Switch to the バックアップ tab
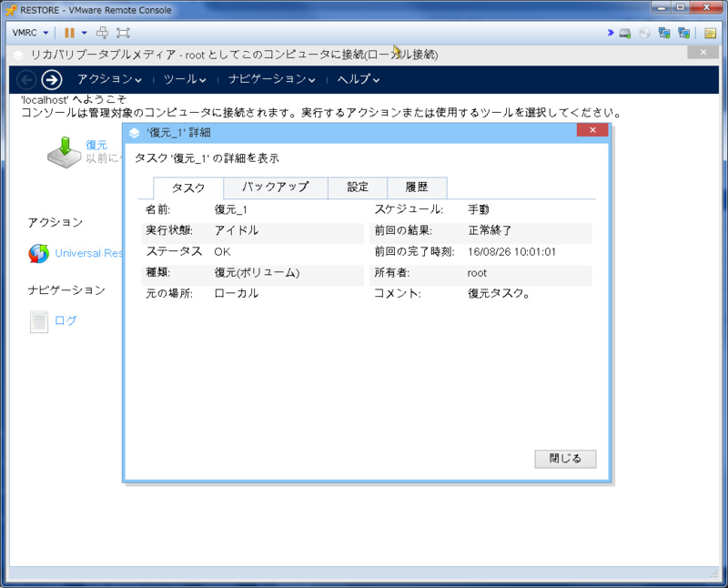This screenshot has width=728, height=588. point(276,188)
